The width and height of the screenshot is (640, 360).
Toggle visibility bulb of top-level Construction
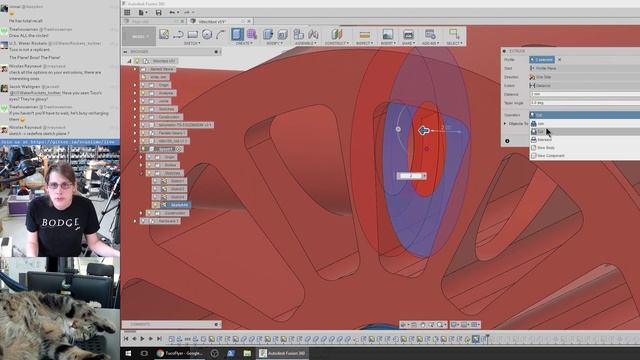pos(143,117)
